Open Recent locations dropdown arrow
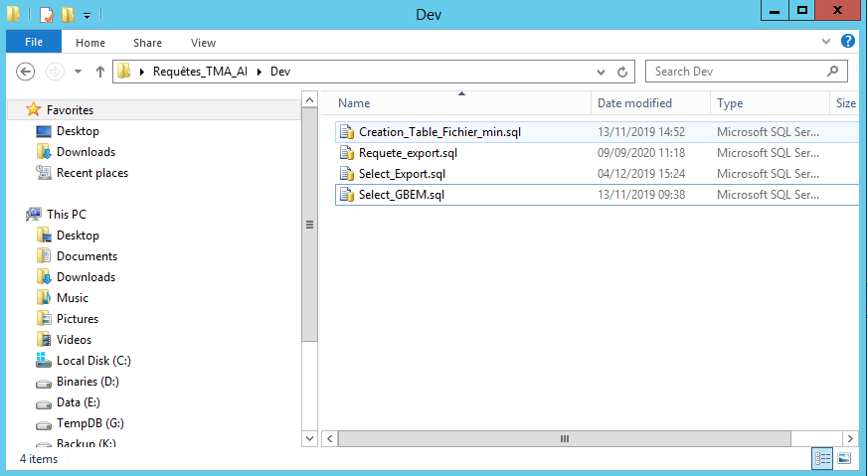This screenshot has height=476, width=868. [x=78, y=72]
